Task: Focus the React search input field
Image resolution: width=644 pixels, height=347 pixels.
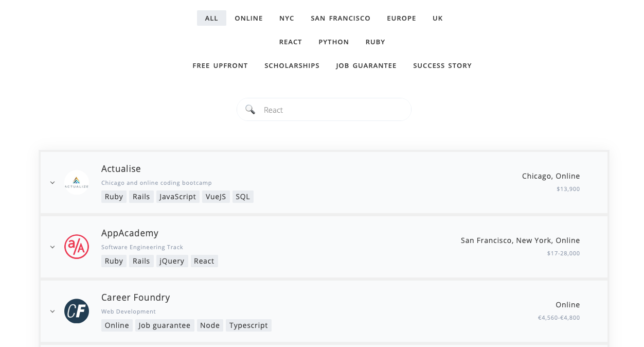Action: click(324, 110)
